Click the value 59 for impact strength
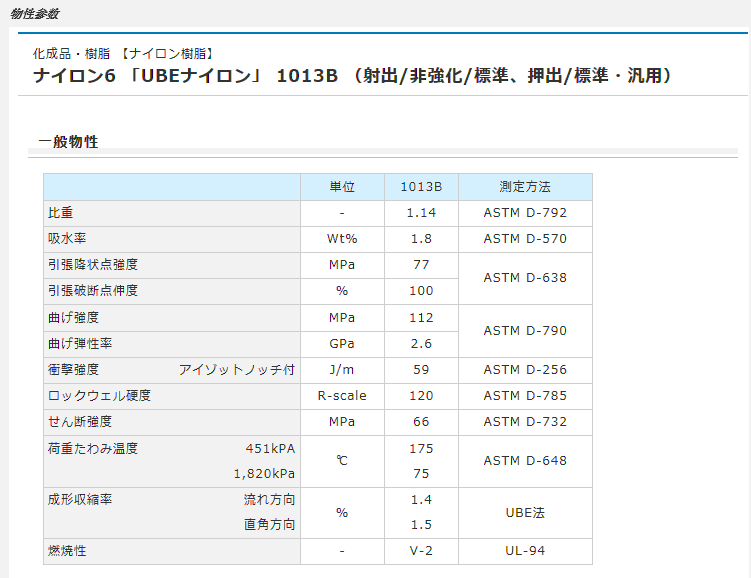Viewport: 751px width, 578px height. coord(421,369)
